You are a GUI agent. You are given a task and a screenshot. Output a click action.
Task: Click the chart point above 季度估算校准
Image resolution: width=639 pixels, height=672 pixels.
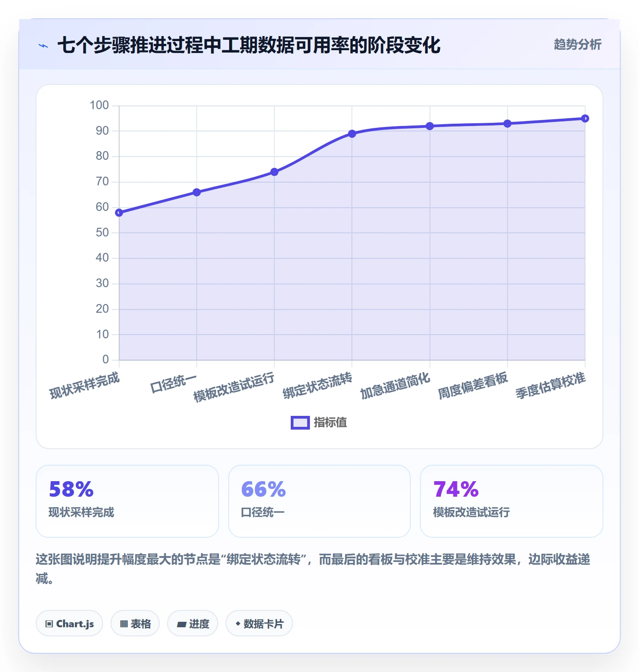[585, 119]
